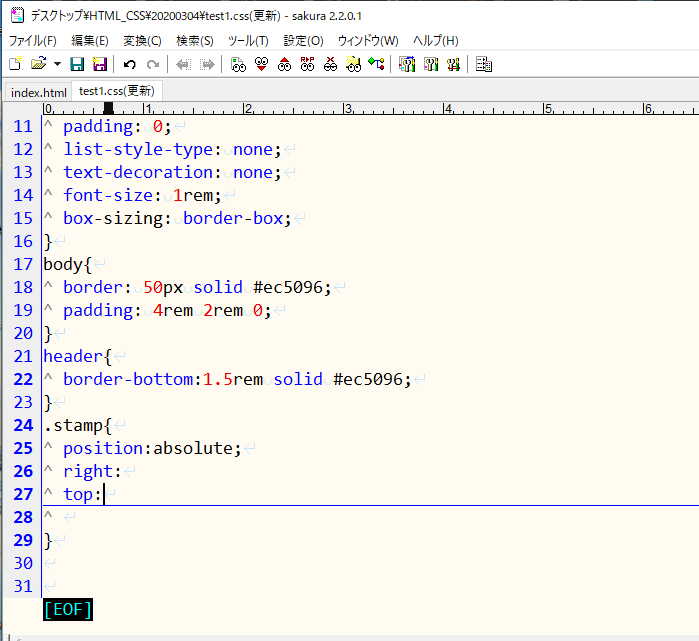Click the Save As toolbar icon
The height and width of the screenshot is (641, 699).
[x=99, y=64]
